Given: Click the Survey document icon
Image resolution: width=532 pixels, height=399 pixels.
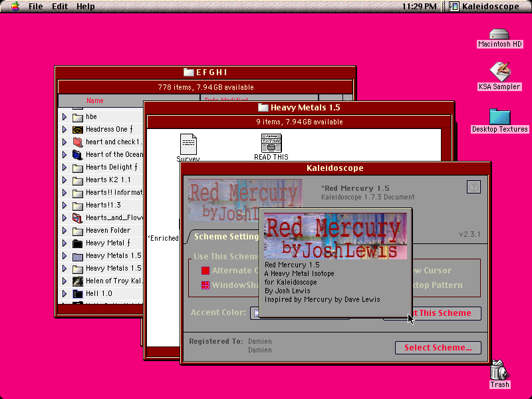Looking at the screenshot, I should [x=188, y=144].
